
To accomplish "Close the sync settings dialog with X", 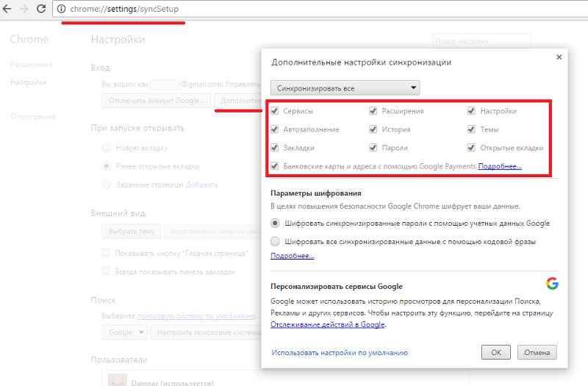I will point(559,57).
